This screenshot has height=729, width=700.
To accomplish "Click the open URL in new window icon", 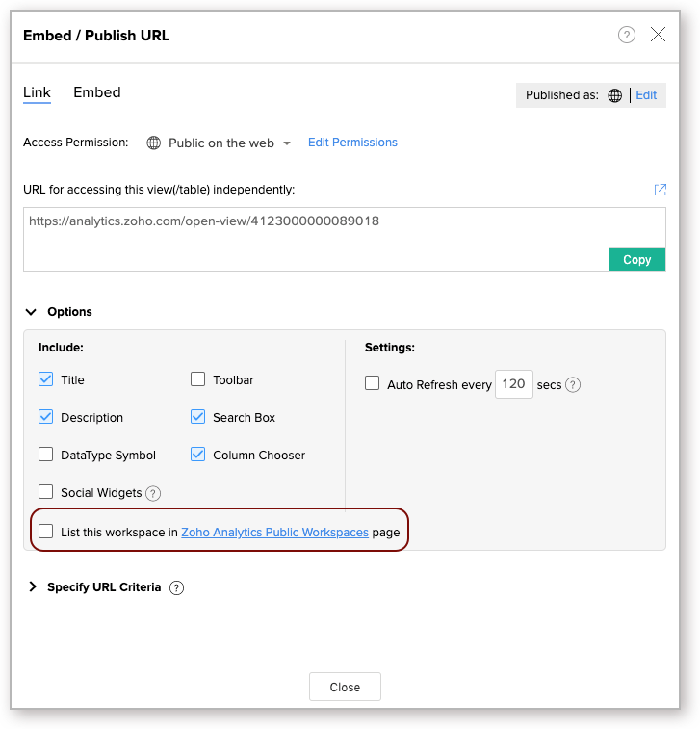I will coord(660,190).
